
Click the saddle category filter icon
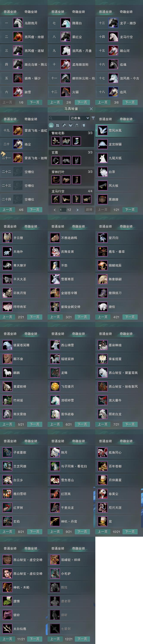coord(71,125)
